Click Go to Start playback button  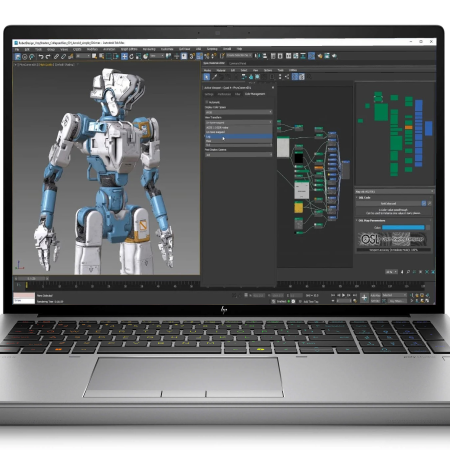pyautogui.click(x=333, y=295)
